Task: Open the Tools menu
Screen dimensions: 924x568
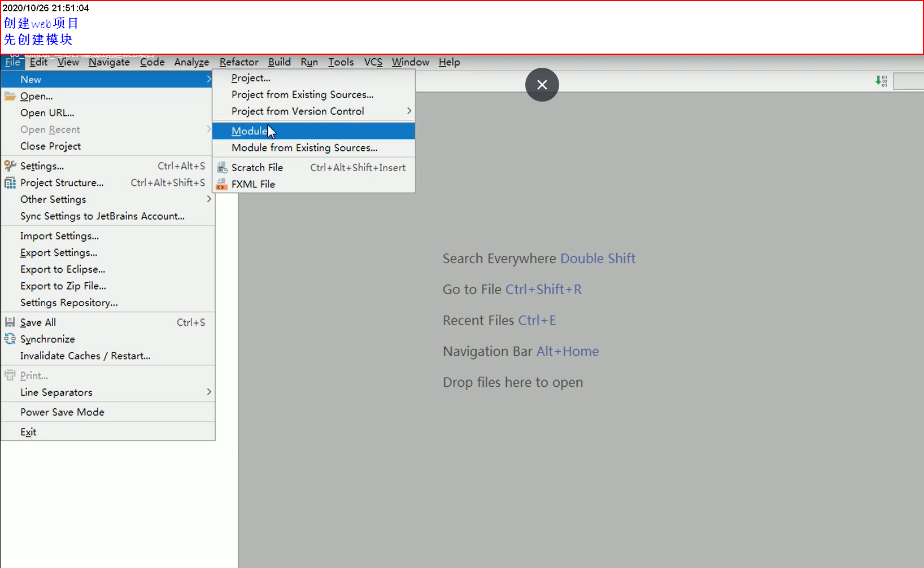Action: pos(341,62)
